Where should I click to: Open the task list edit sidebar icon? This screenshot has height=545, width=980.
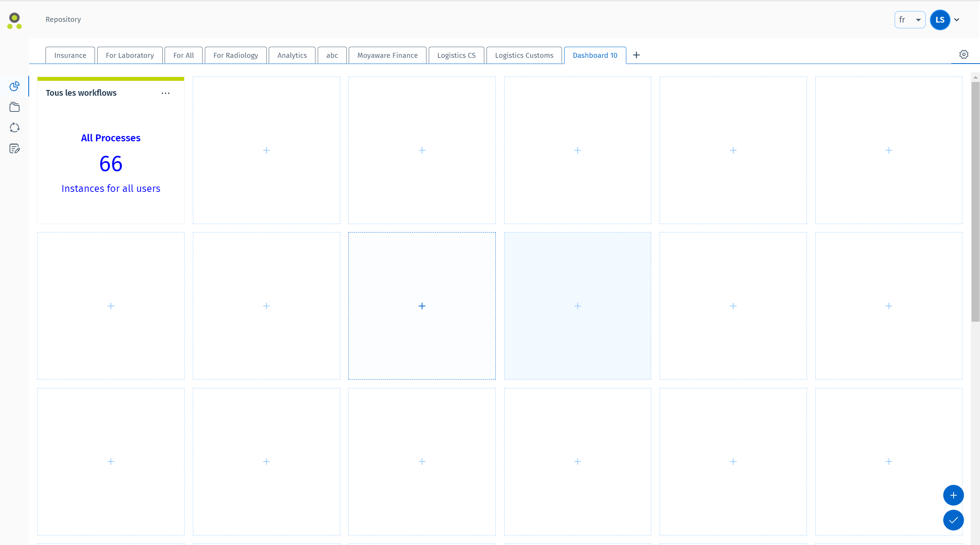[15, 148]
